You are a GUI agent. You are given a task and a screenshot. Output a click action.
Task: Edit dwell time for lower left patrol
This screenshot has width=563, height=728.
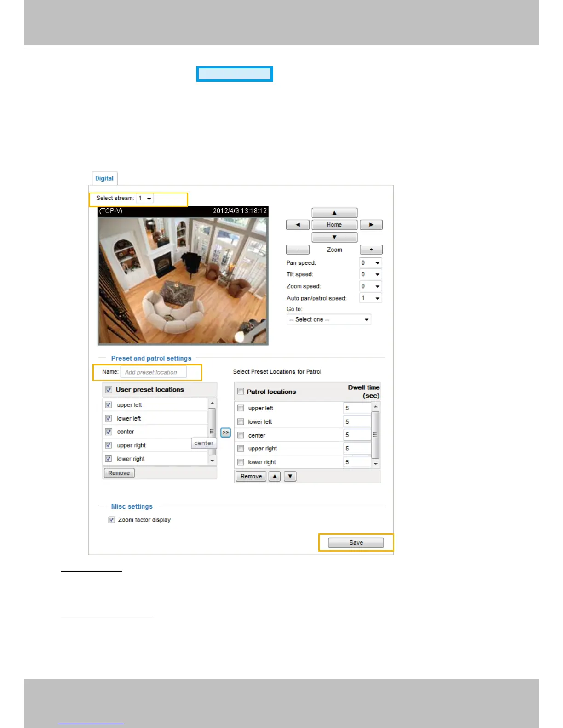click(x=357, y=421)
